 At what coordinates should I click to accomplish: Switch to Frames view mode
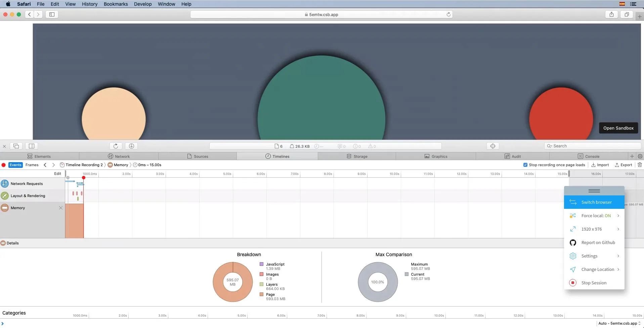32,165
